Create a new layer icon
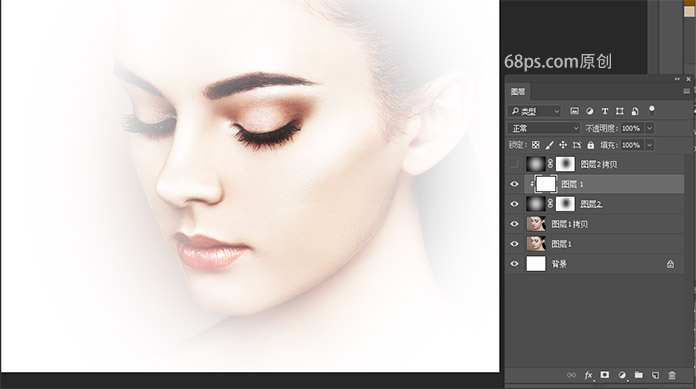 pos(656,375)
